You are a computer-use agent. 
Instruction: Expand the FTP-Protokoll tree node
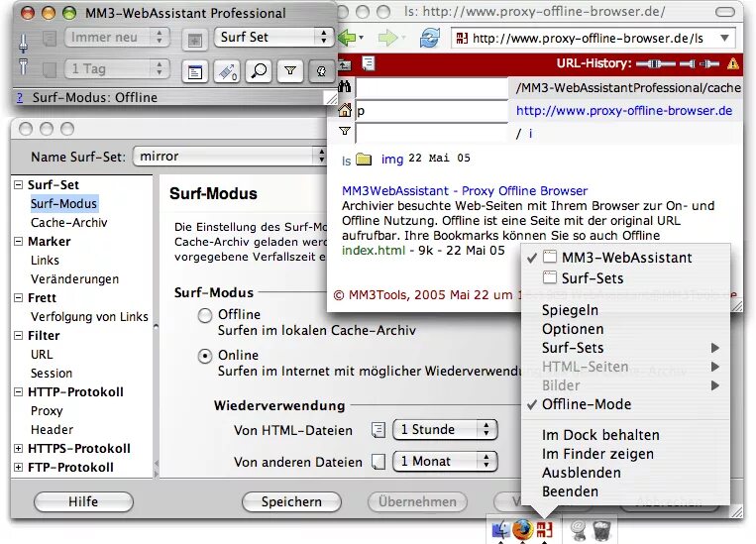18,468
